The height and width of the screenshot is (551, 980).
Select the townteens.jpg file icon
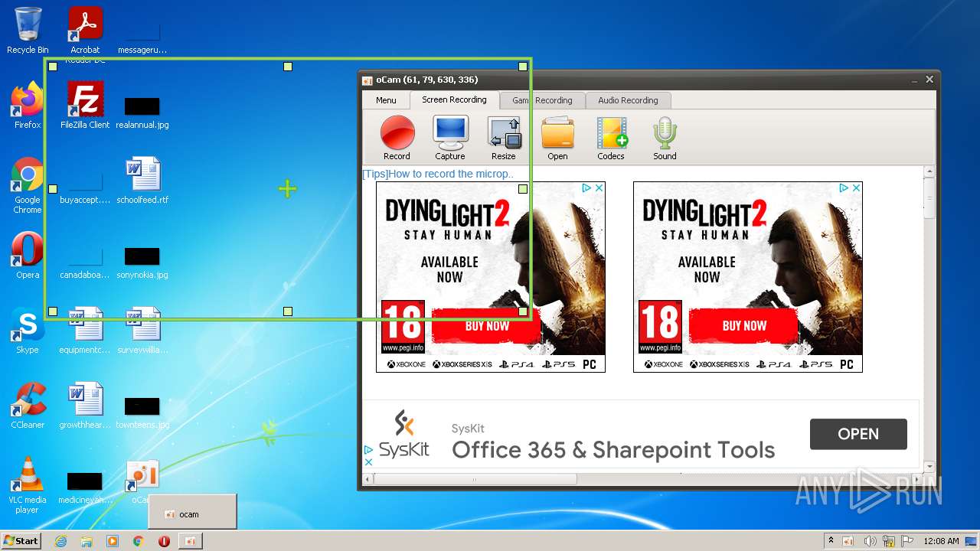pyautogui.click(x=142, y=412)
